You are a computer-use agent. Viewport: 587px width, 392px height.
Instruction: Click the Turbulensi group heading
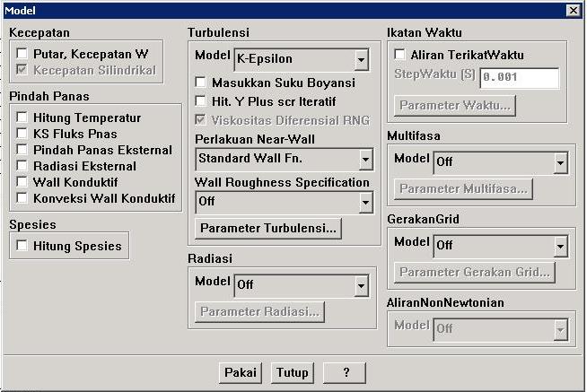click(x=218, y=32)
